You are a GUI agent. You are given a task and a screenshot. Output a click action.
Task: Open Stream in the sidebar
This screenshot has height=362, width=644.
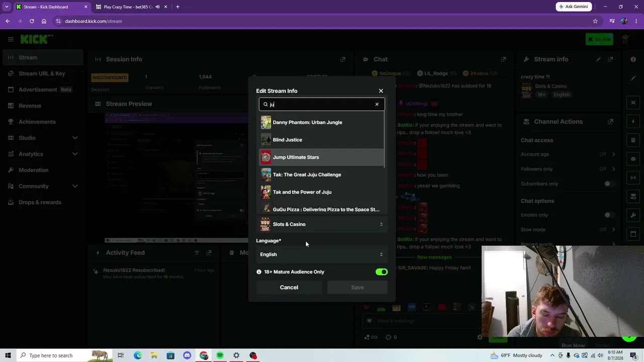pyautogui.click(x=42, y=57)
